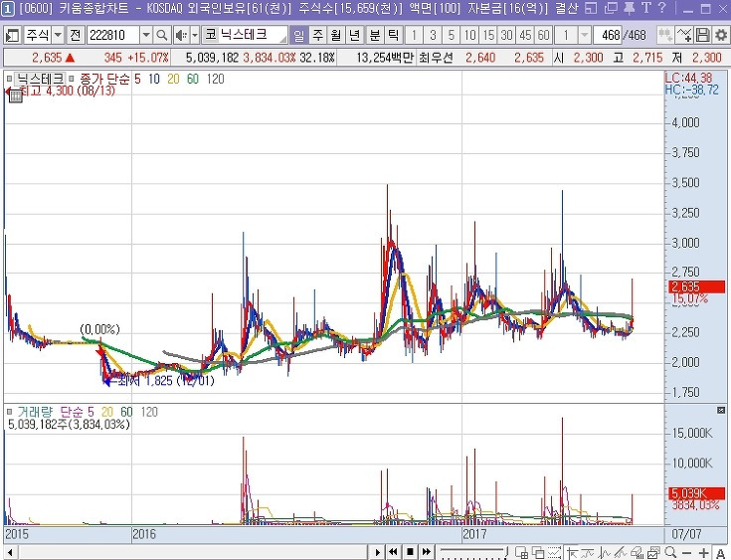Viewport: 731px width, 560px height.
Task: Click the title bar pin icon
Action: click(x=630, y=8)
